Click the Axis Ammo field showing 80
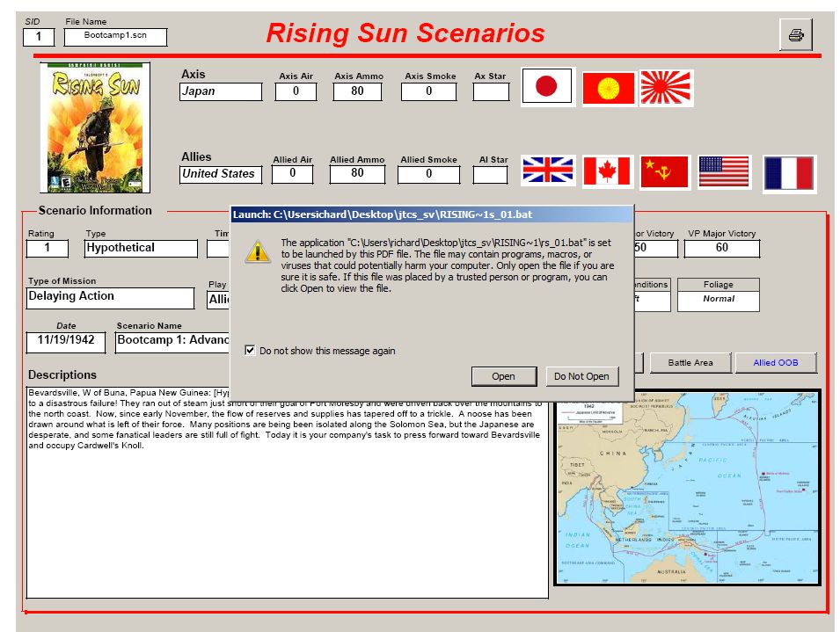The height and width of the screenshot is (632, 840). pyautogui.click(x=357, y=91)
